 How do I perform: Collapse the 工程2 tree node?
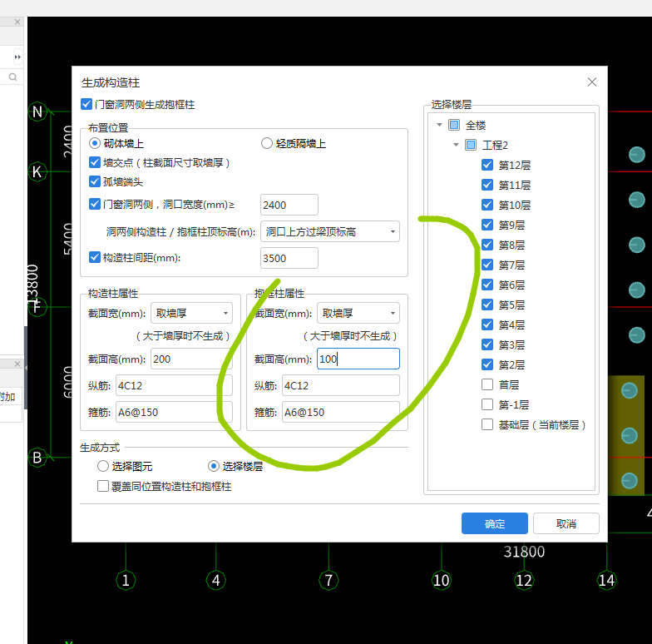[456, 145]
